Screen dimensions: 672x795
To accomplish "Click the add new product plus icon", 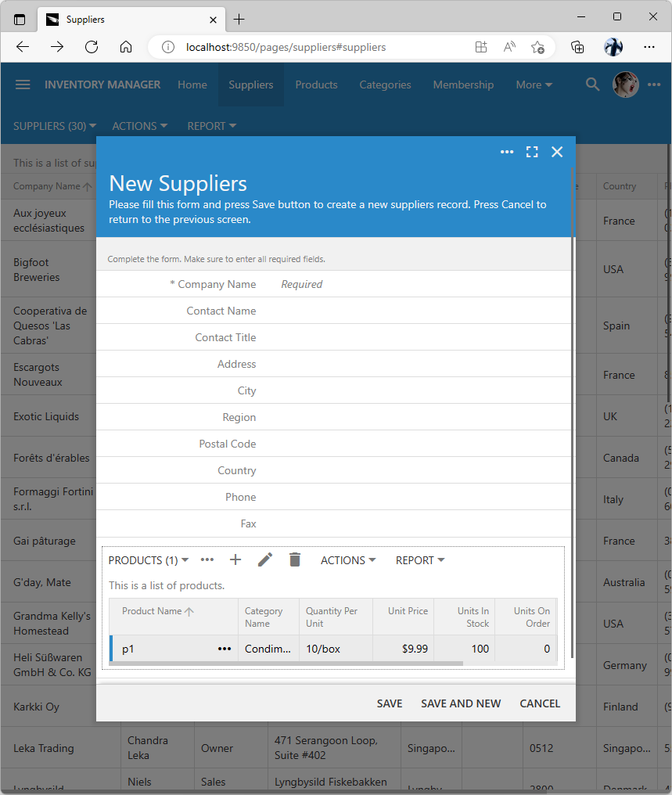I will pyautogui.click(x=235, y=560).
